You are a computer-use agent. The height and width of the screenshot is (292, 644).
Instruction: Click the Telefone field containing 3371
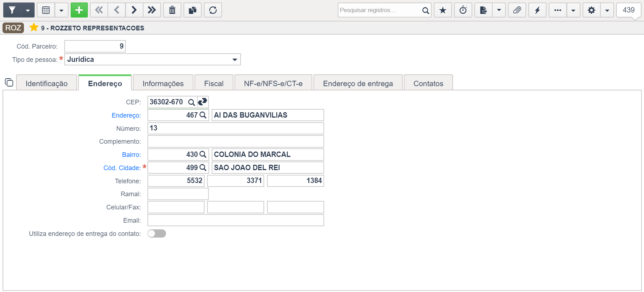236,181
